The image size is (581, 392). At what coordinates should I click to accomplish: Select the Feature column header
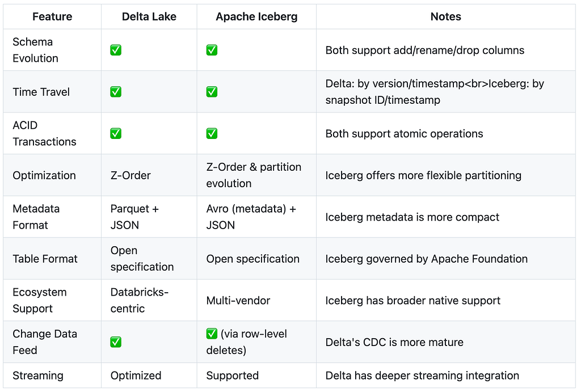[52, 16]
